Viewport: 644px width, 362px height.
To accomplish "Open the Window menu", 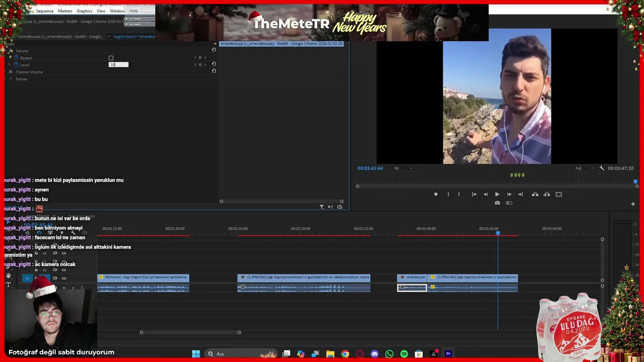I will click(117, 11).
